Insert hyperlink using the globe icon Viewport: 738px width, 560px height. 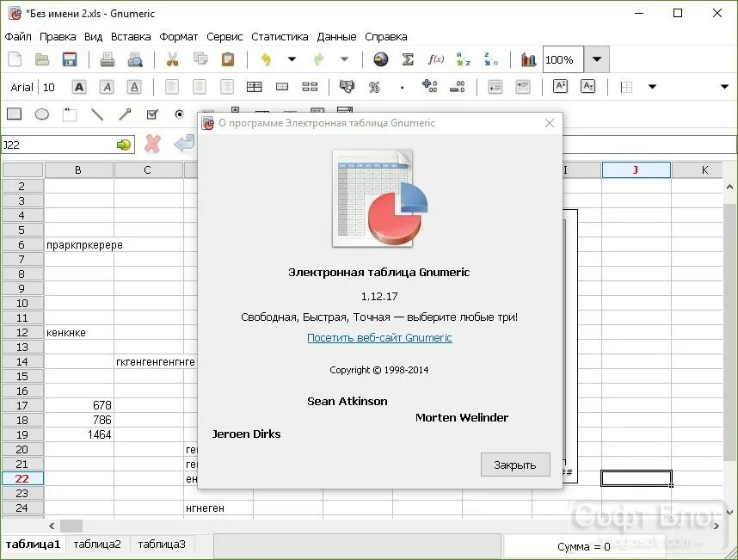(381, 59)
